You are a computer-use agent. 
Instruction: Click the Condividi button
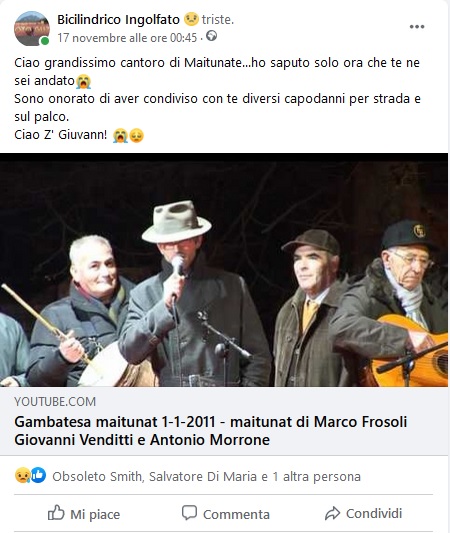pyautogui.click(x=363, y=513)
